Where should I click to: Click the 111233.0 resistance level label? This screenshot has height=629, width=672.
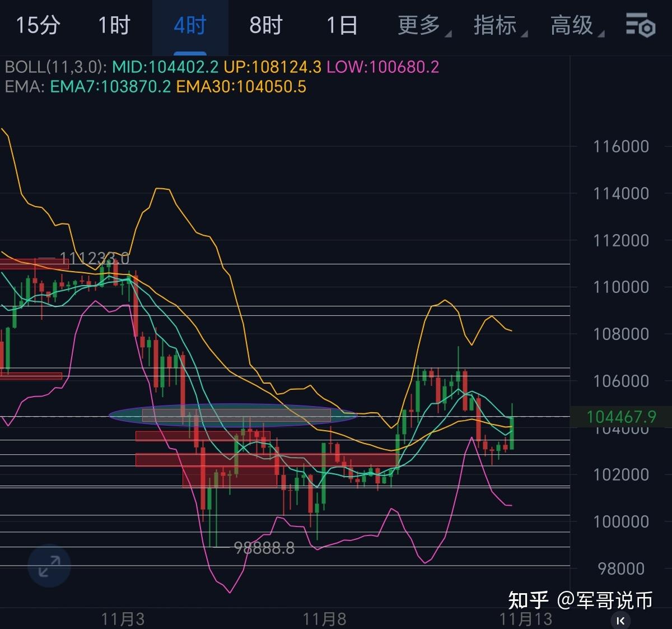(95, 259)
